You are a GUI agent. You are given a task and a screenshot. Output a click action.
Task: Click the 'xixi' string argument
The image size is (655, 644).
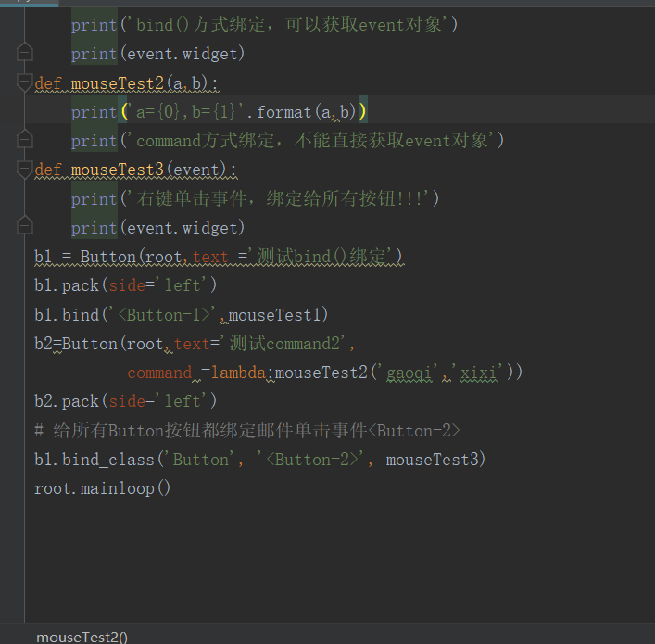479,373
